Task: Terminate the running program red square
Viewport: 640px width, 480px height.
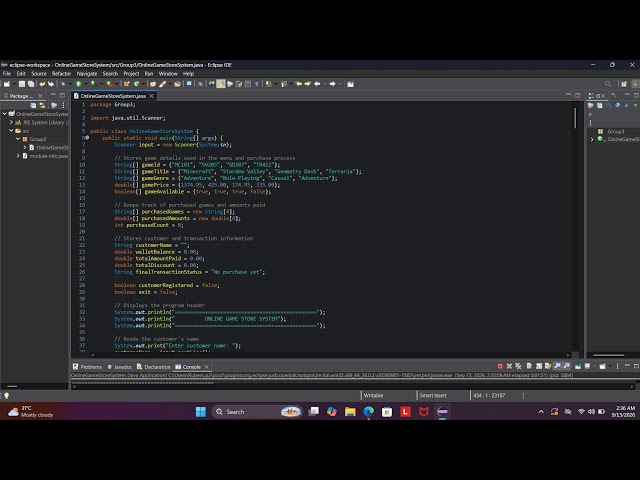Action: [x=500, y=366]
